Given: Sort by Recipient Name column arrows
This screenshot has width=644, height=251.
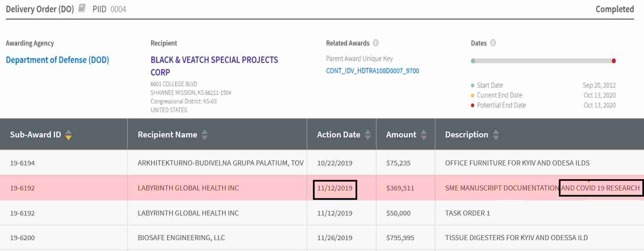Looking at the screenshot, I should pyautogui.click(x=205, y=134).
